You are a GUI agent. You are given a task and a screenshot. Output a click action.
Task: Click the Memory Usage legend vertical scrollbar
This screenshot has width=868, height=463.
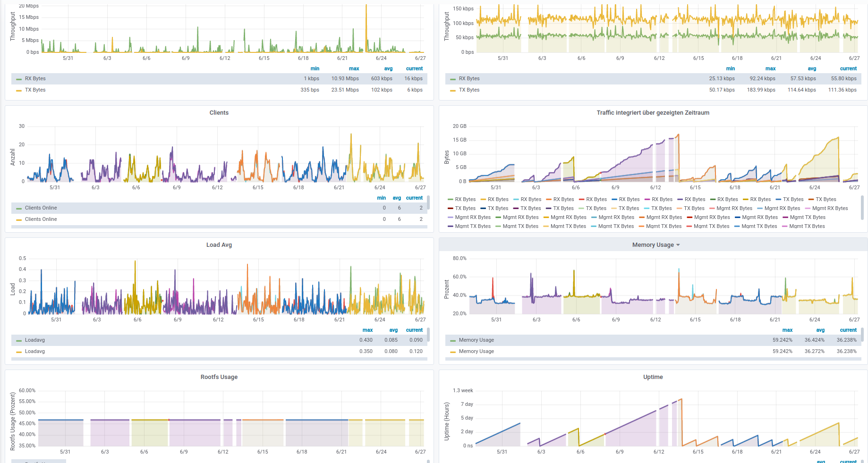pos(862,335)
